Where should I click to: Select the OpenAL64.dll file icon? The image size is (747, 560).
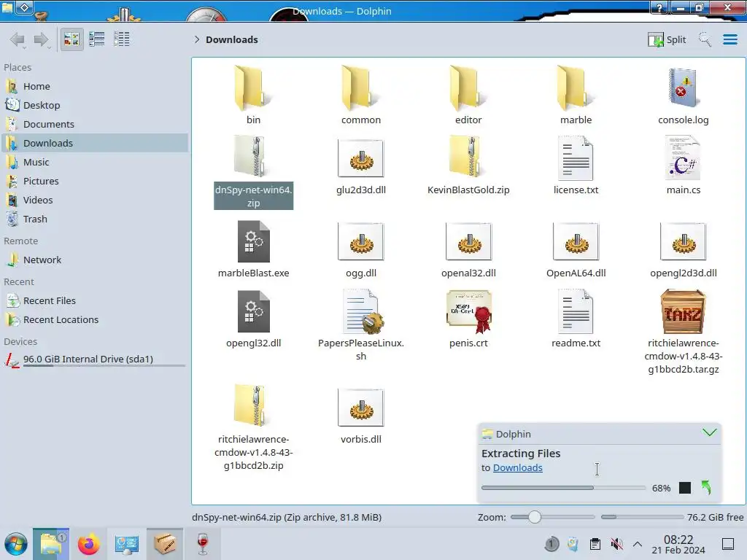576,242
